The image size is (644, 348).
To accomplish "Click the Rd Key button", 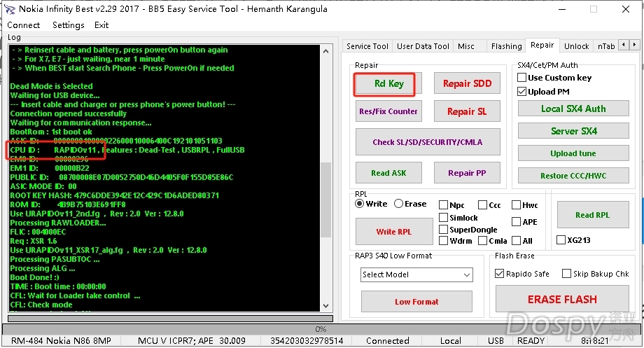I will tap(388, 84).
